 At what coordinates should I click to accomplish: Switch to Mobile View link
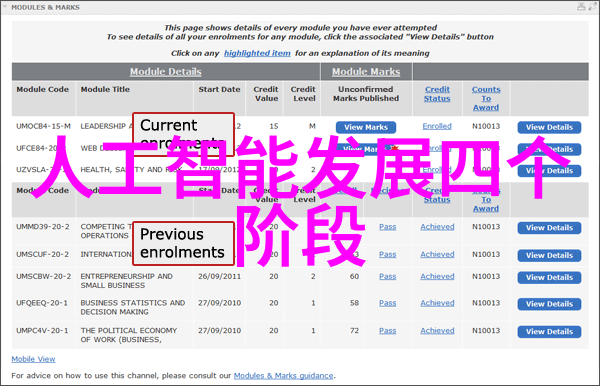(33, 359)
